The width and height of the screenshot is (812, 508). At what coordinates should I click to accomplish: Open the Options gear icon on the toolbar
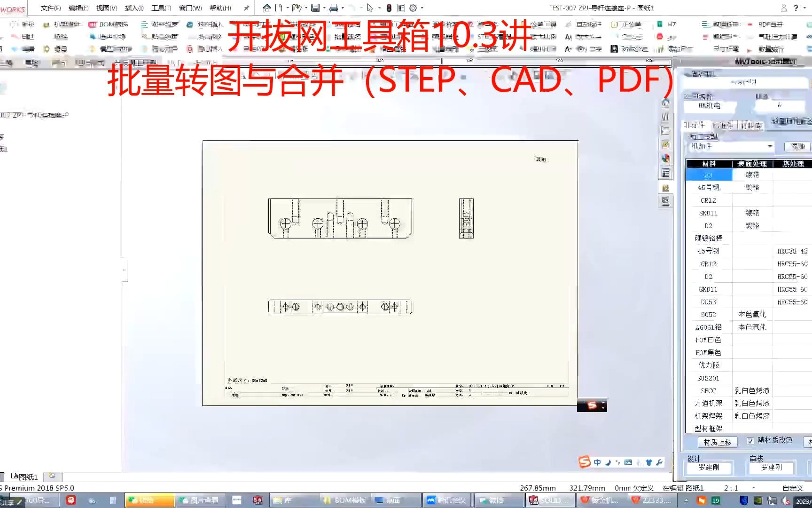tap(413, 8)
